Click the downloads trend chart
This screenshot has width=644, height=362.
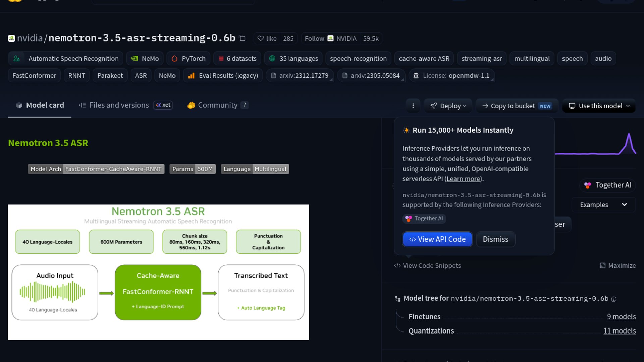tap(595, 144)
